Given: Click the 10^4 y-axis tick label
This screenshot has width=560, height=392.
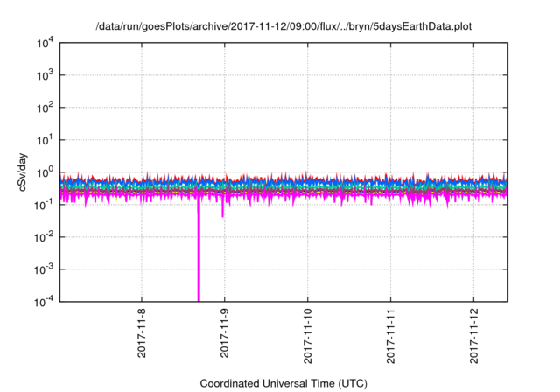Looking at the screenshot, I should point(45,44).
